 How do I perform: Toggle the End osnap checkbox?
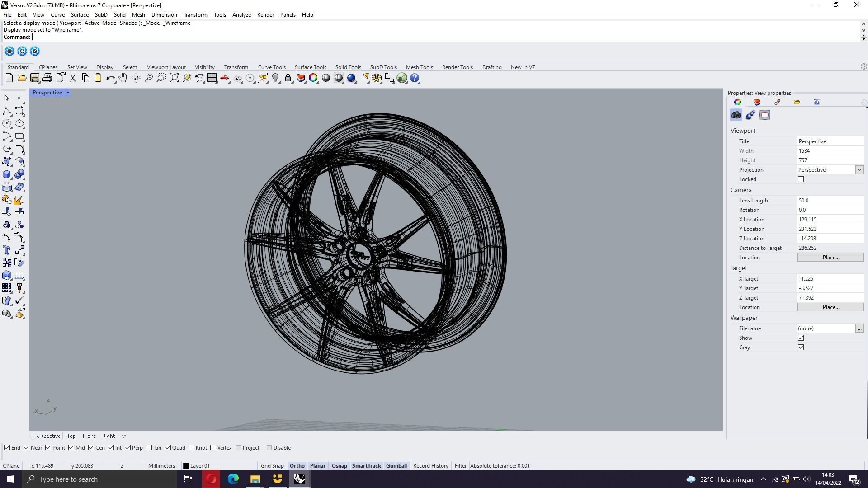point(7,448)
